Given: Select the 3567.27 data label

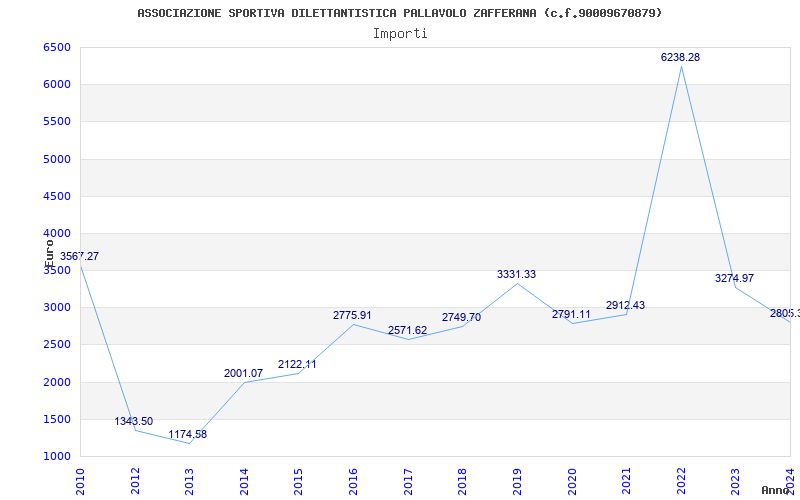Looking at the screenshot, I should point(80,257).
